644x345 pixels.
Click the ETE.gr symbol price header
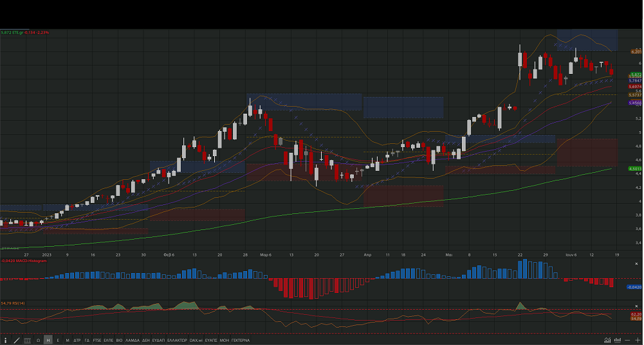tap(24, 32)
